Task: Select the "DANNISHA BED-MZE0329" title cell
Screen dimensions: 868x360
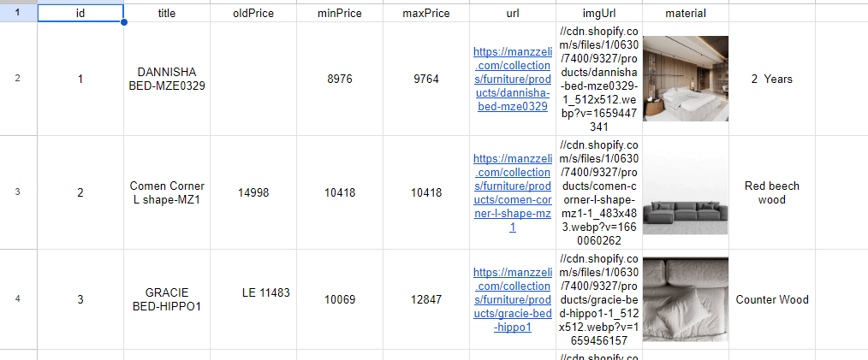Action: pyautogui.click(x=167, y=79)
